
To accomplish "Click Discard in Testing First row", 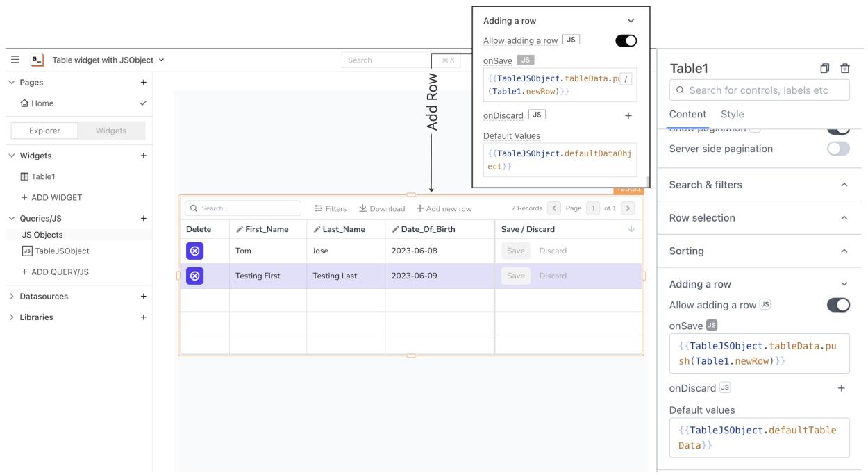I will (553, 276).
